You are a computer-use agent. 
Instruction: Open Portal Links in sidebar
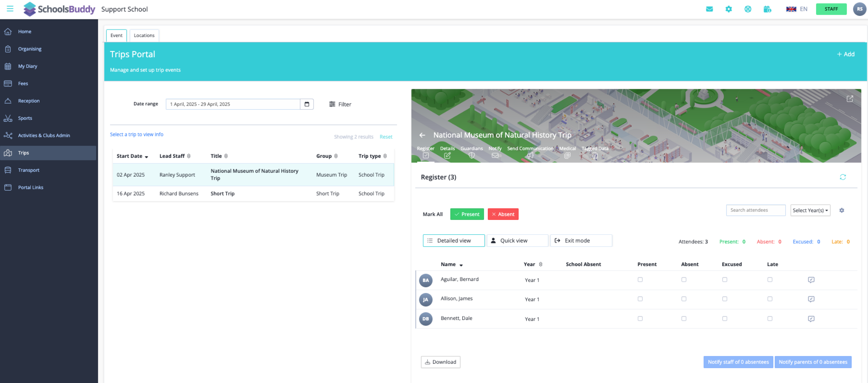(48, 187)
